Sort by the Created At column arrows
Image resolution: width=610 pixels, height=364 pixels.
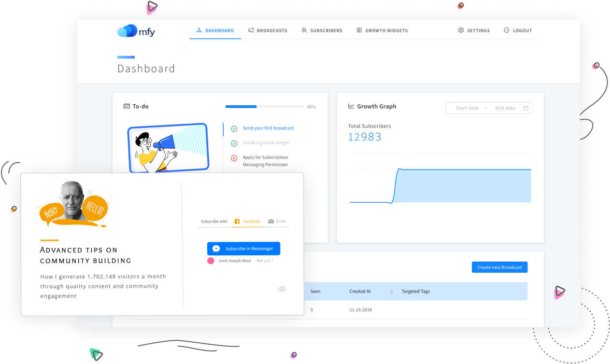391,292
